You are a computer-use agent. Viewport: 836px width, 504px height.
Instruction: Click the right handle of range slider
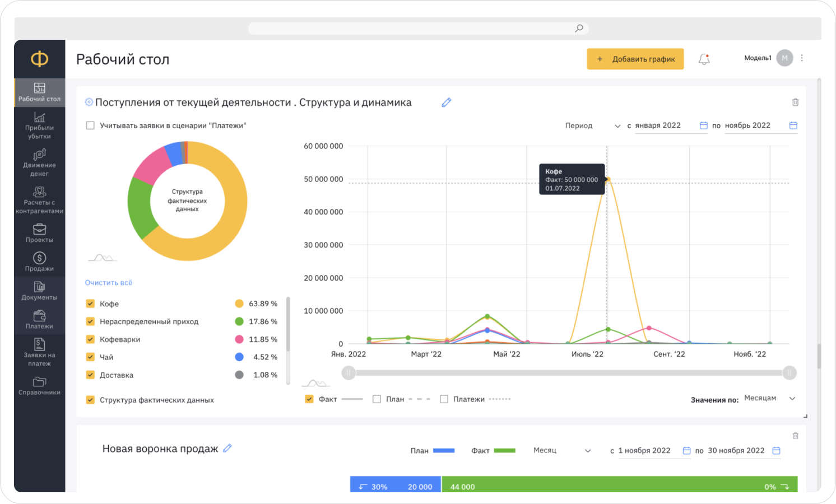coord(789,373)
